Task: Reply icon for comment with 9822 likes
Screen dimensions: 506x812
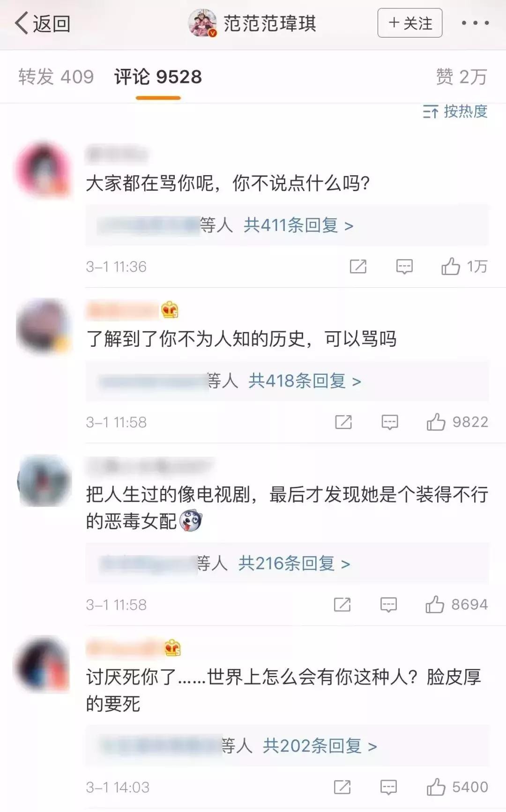Action: click(x=389, y=422)
